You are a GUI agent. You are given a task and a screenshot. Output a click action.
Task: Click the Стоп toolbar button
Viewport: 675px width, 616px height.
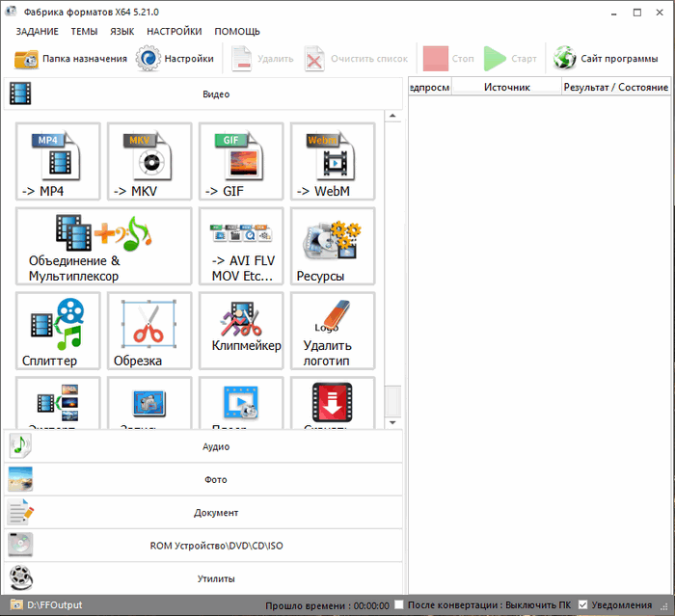point(448,59)
